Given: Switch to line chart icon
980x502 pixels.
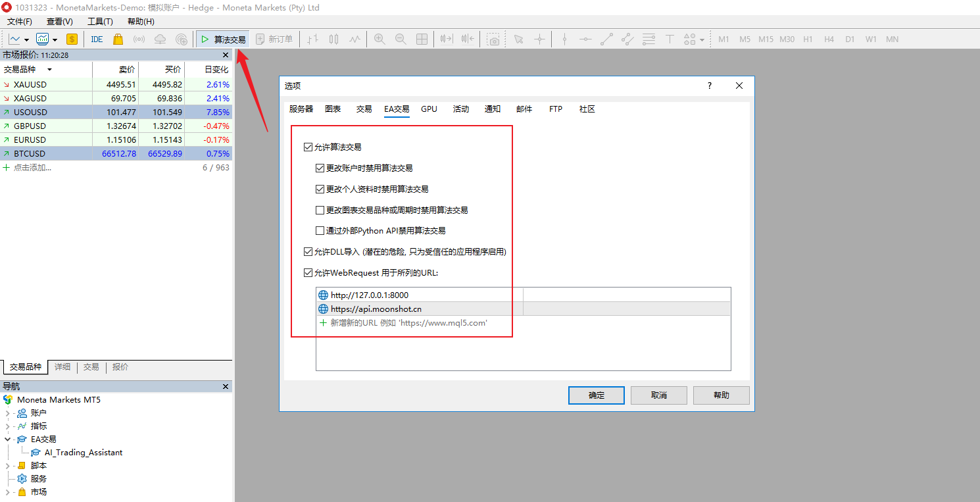Looking at the screenshot, I should pos(355,39).
